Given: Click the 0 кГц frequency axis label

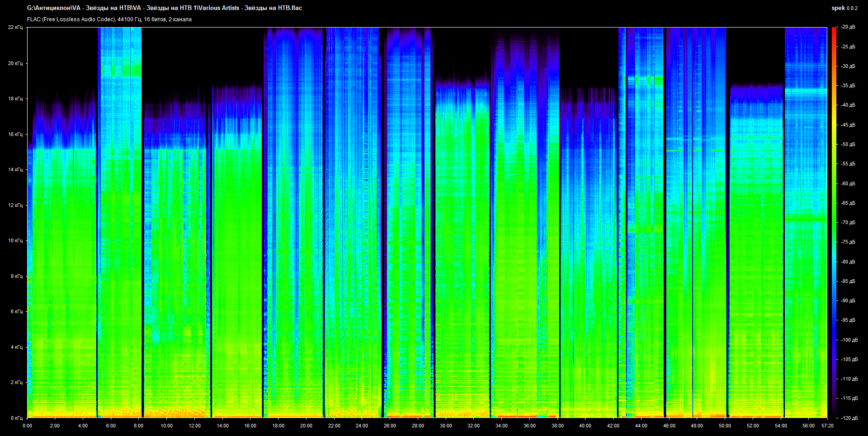Looking at the screenshot, I should pos(16,418).
